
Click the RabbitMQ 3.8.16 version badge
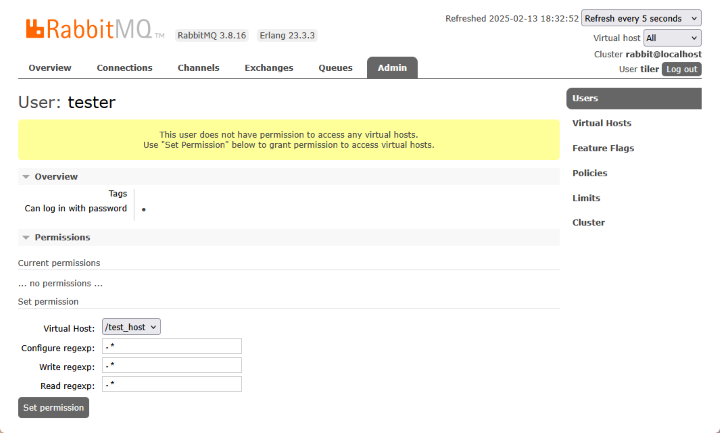point(212,35)
